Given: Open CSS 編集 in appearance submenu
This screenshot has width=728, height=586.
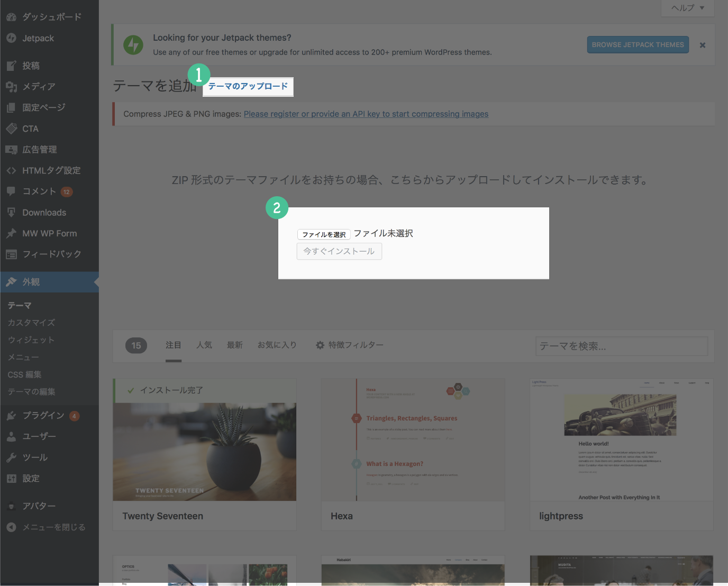Looking at the screenshot, I should click(x=24, y=374).
